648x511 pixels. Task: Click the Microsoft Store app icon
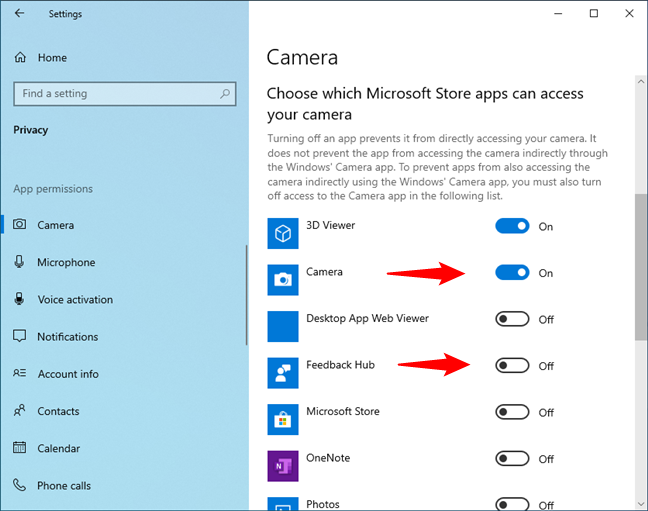pos(283,419)
